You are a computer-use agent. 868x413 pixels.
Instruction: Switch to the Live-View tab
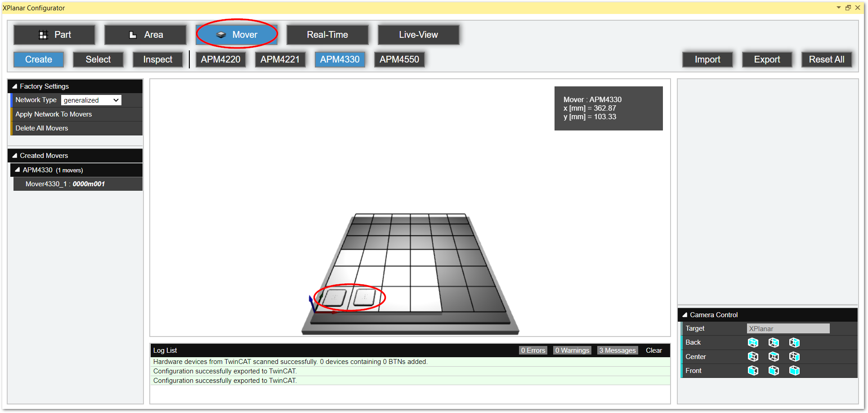418,35
